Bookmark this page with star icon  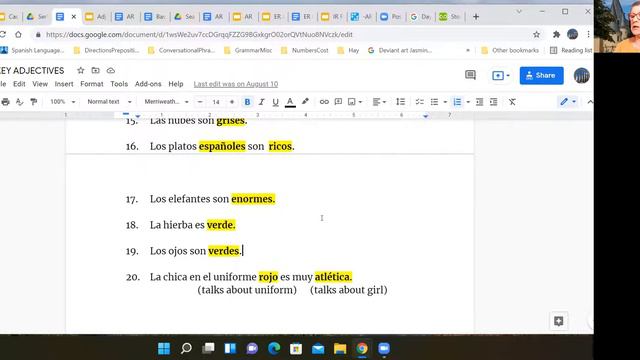click(x=536, y=35)
